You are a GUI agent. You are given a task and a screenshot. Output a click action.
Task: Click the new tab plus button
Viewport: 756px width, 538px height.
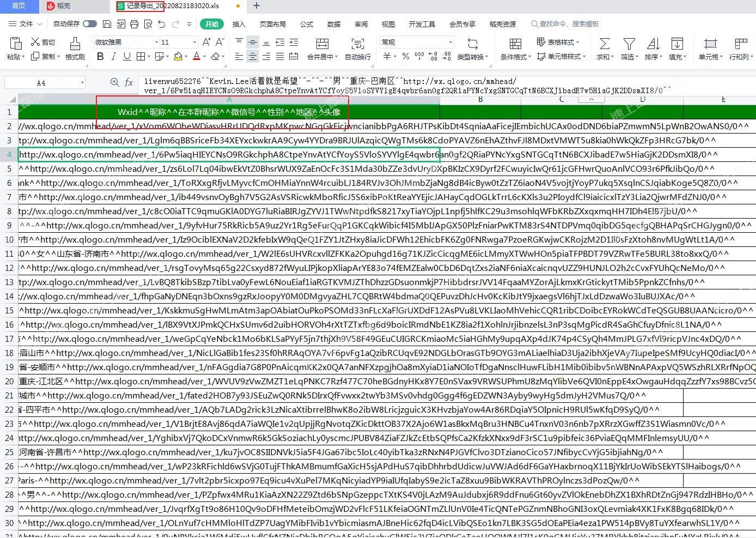coord(257,6)
